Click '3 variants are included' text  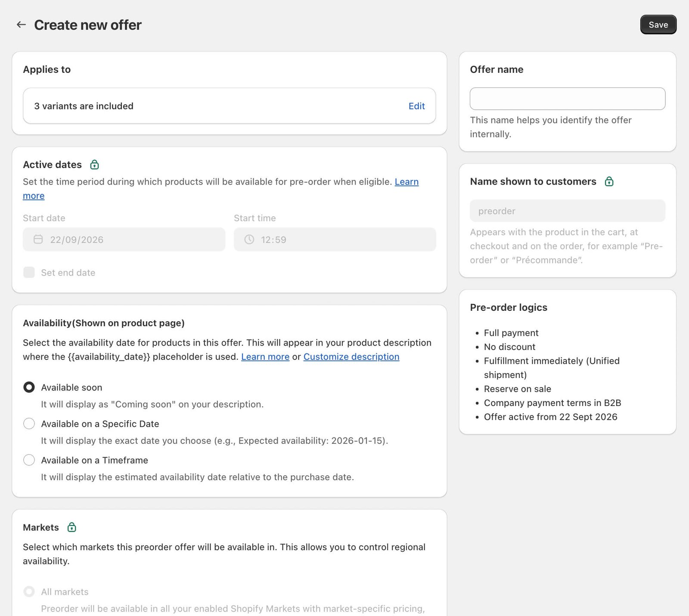click(x=84, y=106)
